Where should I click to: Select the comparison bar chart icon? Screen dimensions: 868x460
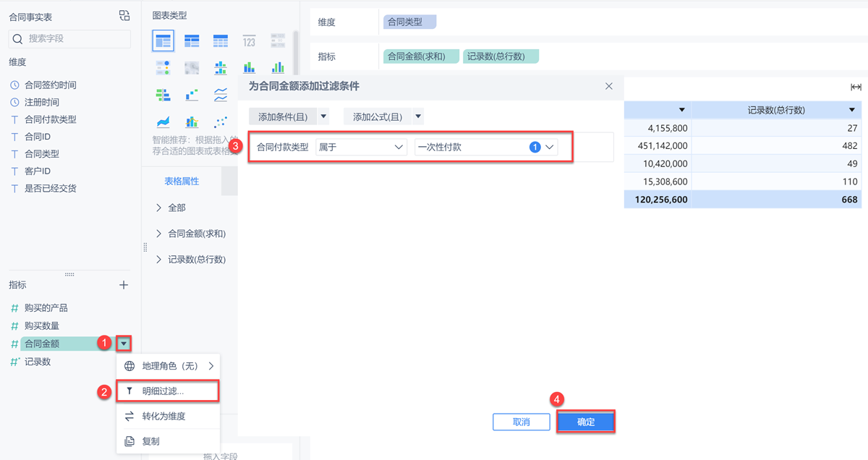click(163, 95)
